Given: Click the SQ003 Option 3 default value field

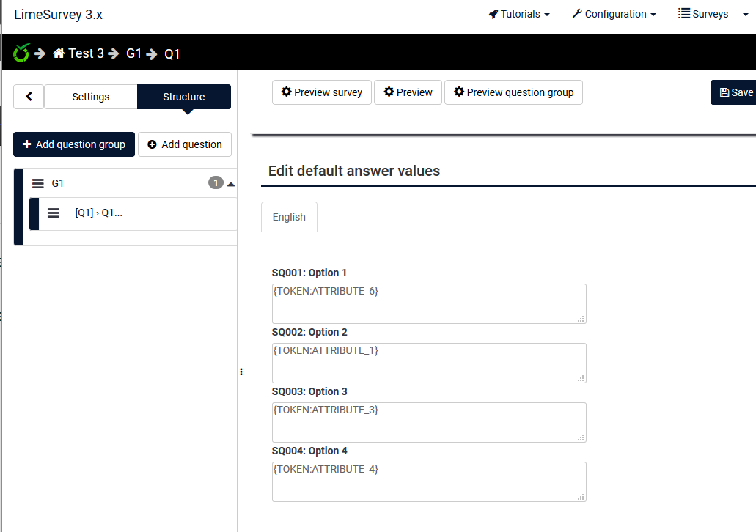Looking at the screenshot, I should tap(429, 422).
